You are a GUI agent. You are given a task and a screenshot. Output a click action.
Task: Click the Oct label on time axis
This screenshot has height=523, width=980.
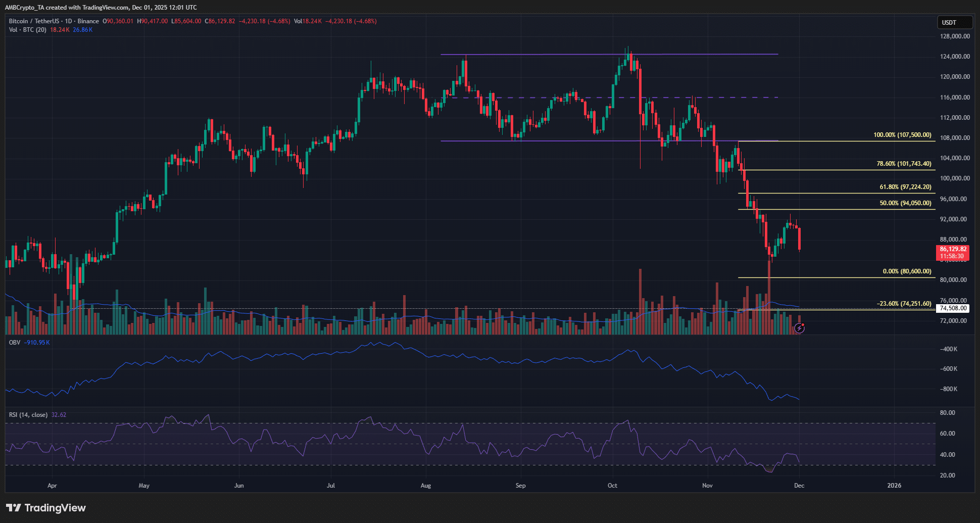point(612,486)
